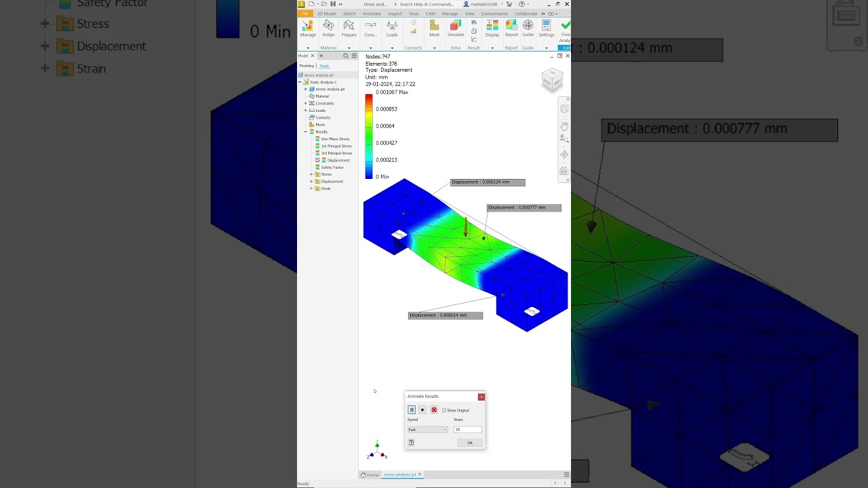Click the ViewCube in the viewport
The width and height of the screenshot is (868, 488).
coord(553,80)
